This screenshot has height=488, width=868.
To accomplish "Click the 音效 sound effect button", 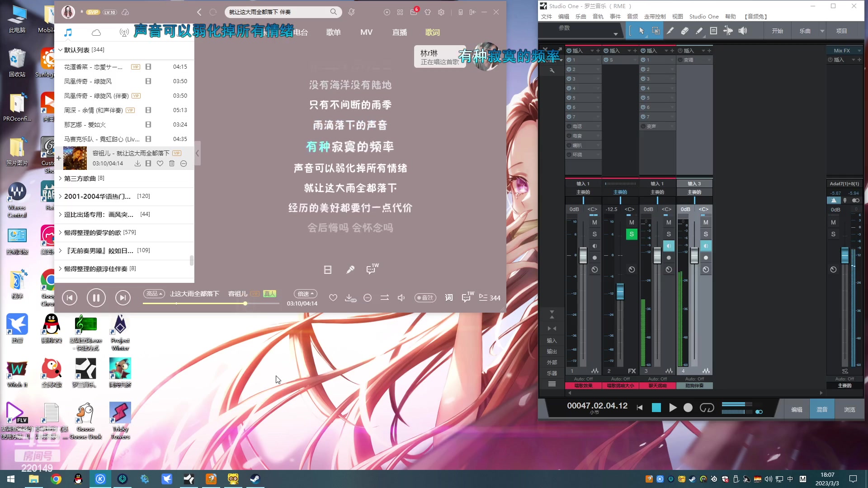I will point(425,298).
